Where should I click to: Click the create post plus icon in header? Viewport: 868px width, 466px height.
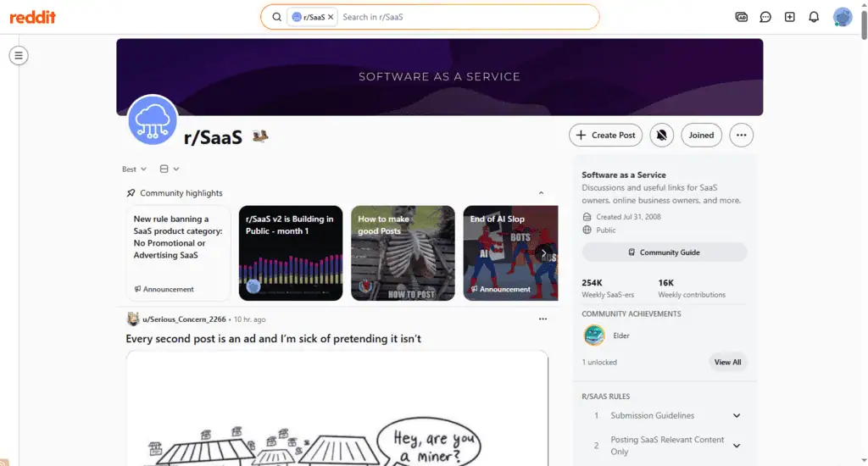click(x=789, y=17)
